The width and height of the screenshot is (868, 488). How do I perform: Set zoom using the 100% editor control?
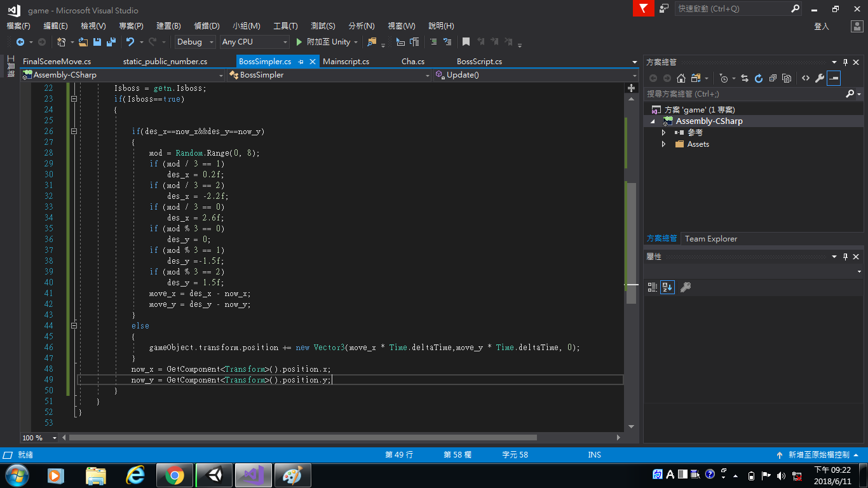[38, 438]
